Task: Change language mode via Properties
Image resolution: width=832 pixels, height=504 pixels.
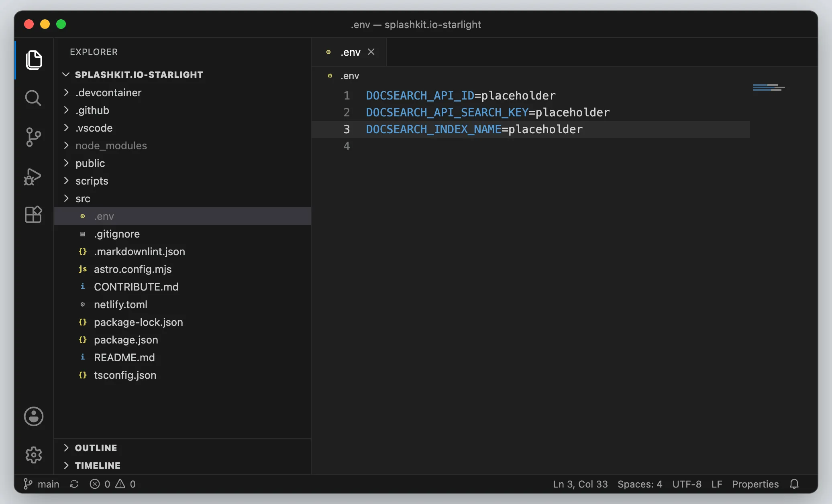Action: point(755,484)
